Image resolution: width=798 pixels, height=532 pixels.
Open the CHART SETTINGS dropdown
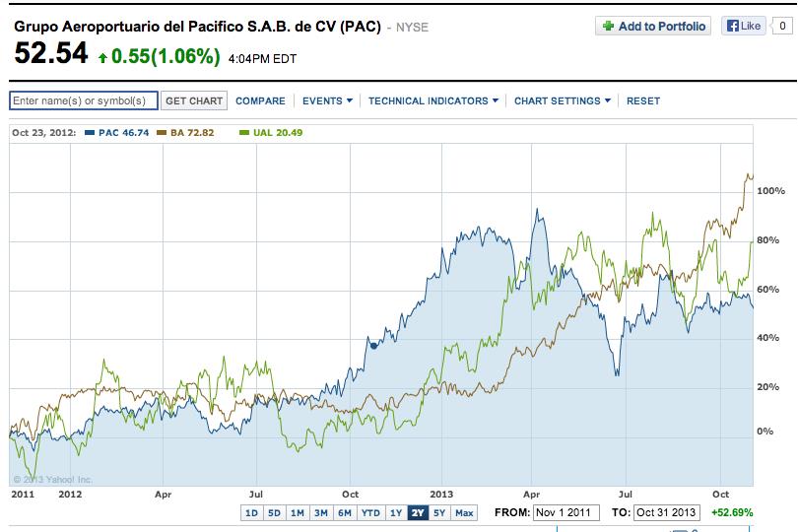pyautogui.click(x=562, y=100)
